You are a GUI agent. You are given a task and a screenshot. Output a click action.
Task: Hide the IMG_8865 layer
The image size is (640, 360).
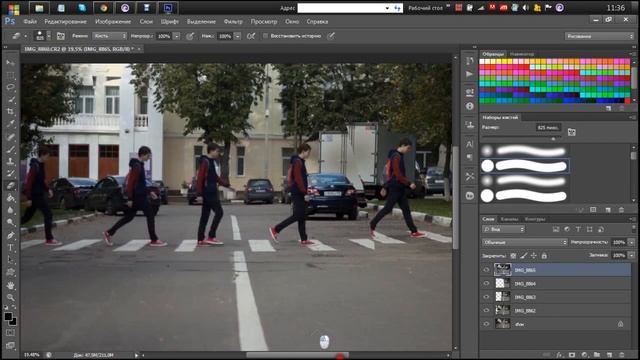click(x=486, y=270)
